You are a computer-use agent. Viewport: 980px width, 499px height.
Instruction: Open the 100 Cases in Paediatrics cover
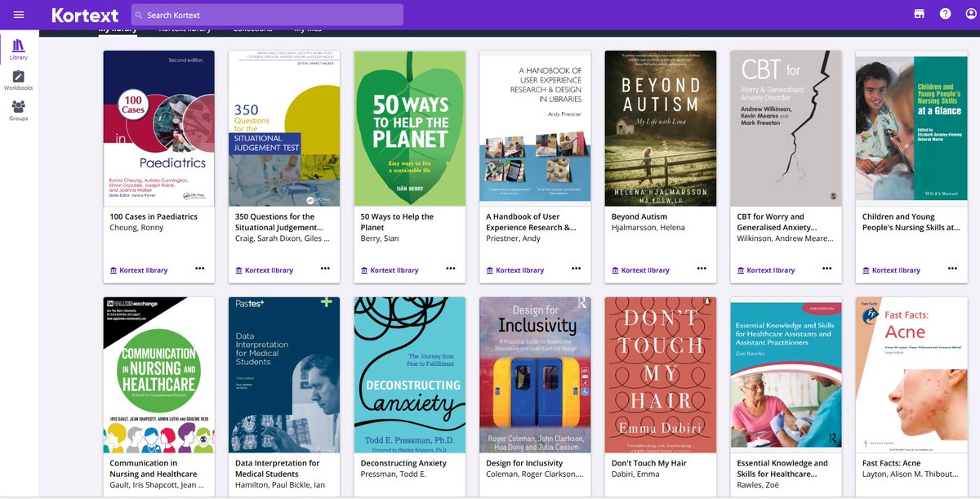tap(159, 128)
